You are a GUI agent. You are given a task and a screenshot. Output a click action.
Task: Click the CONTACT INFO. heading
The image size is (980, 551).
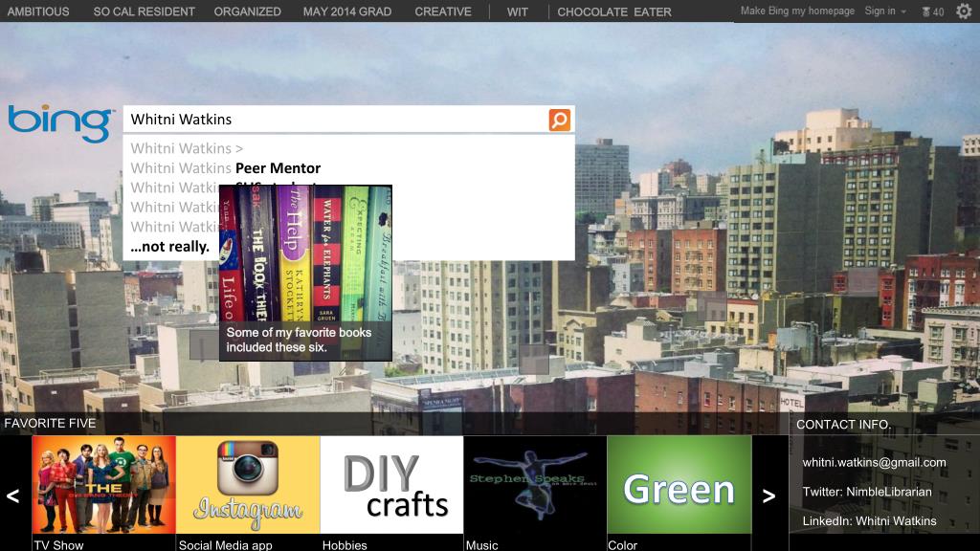coord(843,424)
